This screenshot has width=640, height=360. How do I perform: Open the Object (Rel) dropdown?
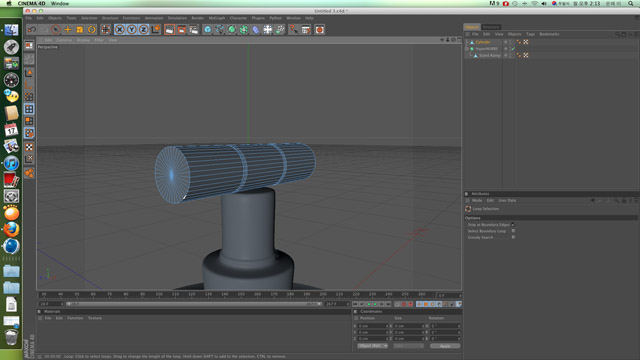[x=372, y=346]
